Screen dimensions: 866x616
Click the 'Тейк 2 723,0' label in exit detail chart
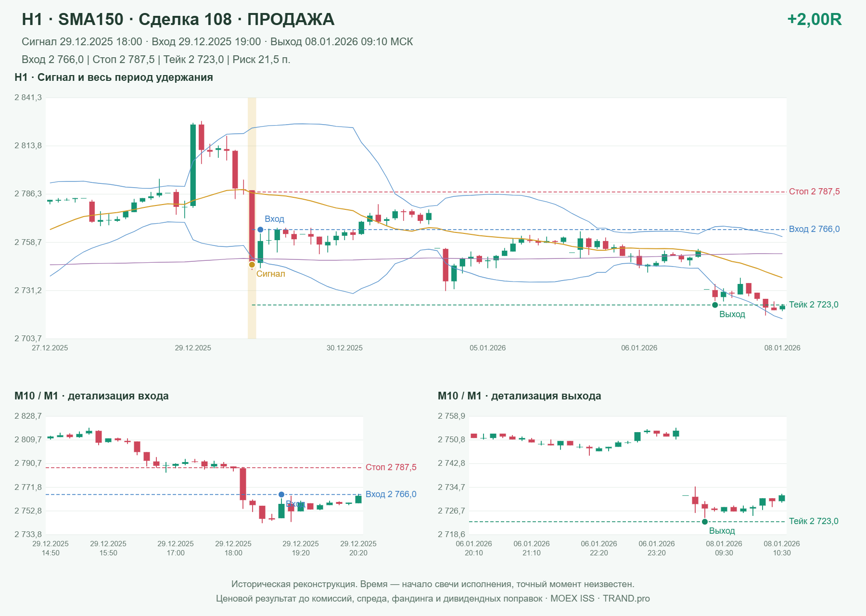(x=814, y=521)
